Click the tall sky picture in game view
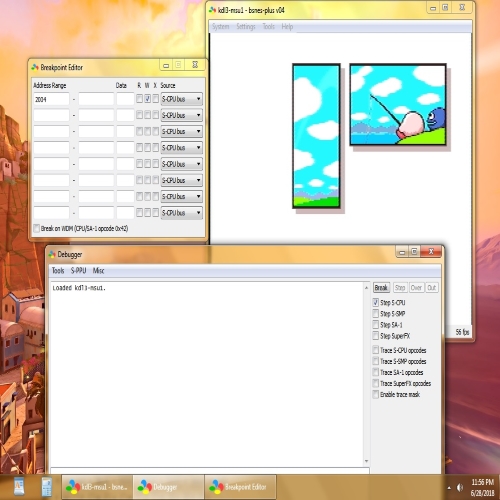The height and width of the screenshot is (500, 500). [316, 136]
